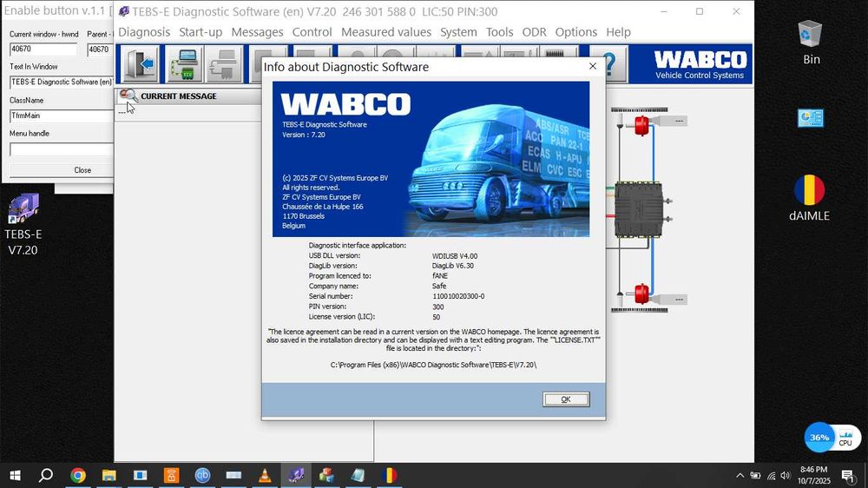Open the Measured values menu
868x488 pixels.
[386, 32]
